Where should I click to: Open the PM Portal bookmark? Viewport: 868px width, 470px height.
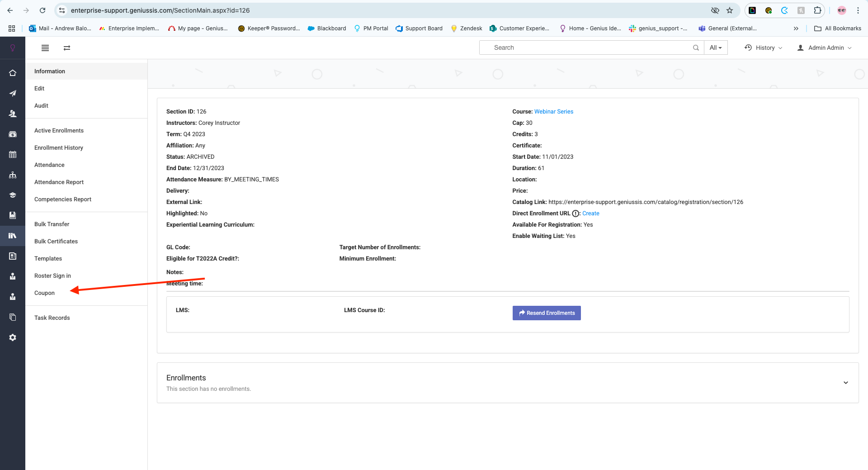click(x=371, y=28)
